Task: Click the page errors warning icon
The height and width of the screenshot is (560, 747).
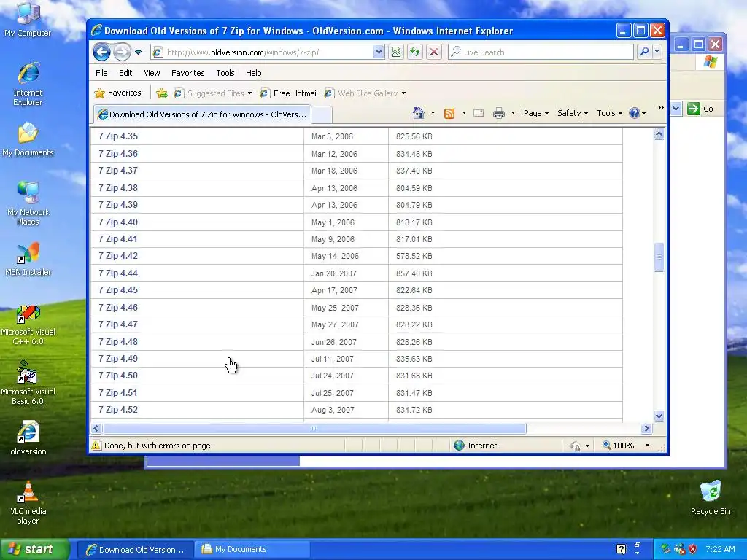Action: 96,446
